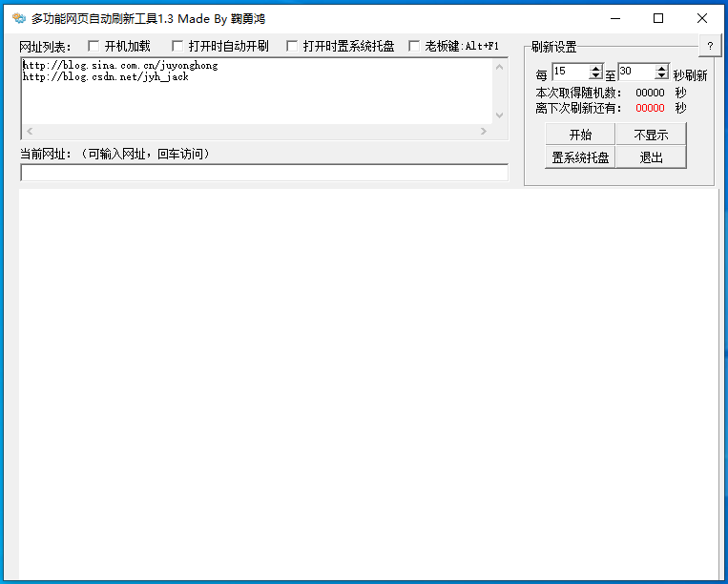Viewport: 728px width, 584px height.
Task: Increase the maximum seconds spinner (30)
Action: pyautogui.click(x=661, y=68)
